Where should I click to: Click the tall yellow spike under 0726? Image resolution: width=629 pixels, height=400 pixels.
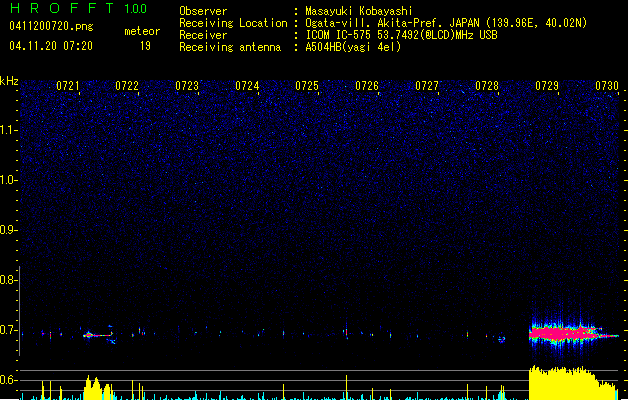(347, 388)
